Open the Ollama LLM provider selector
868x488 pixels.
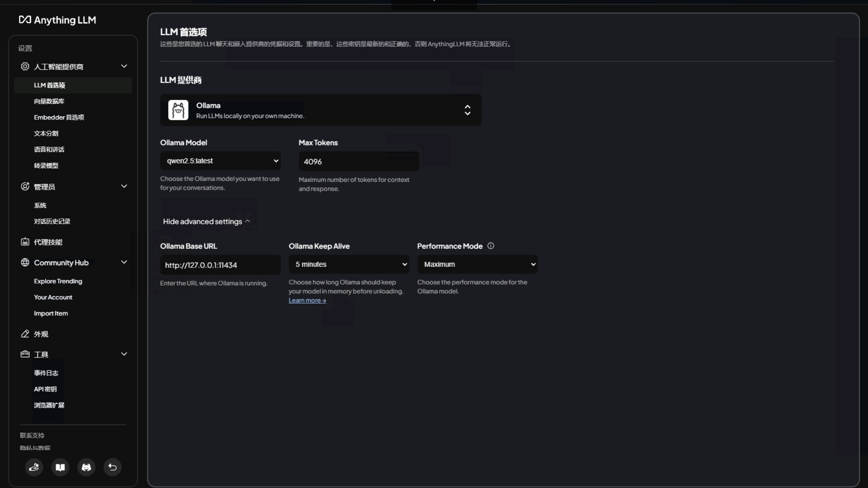[321, 110]
